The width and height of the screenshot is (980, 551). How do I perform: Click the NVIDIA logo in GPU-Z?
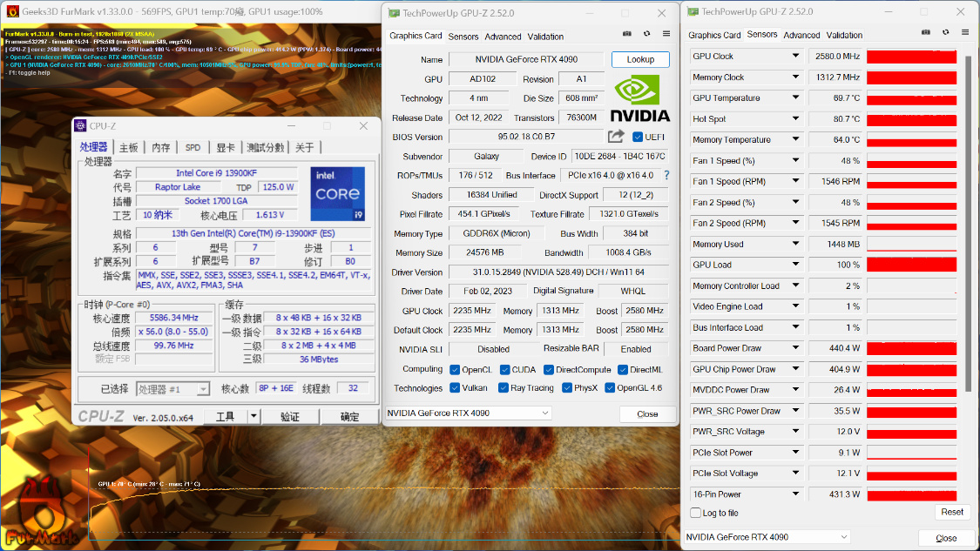click(639, 98)
